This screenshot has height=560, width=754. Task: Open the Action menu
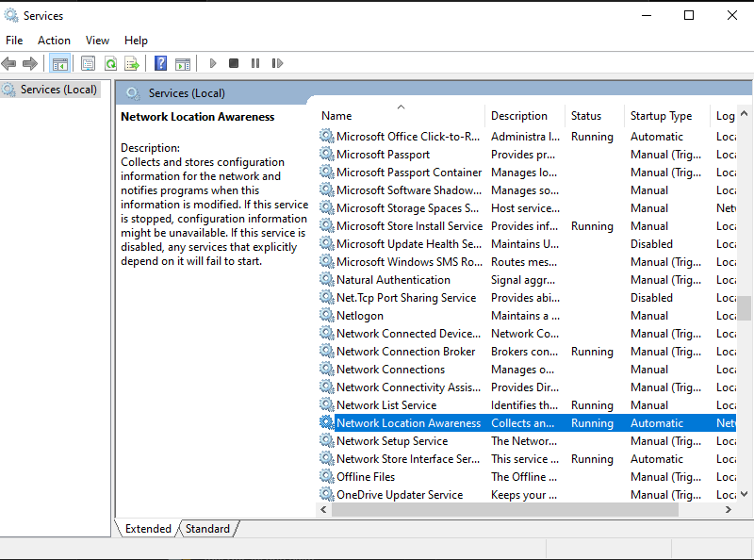click(x=54, y=41)
